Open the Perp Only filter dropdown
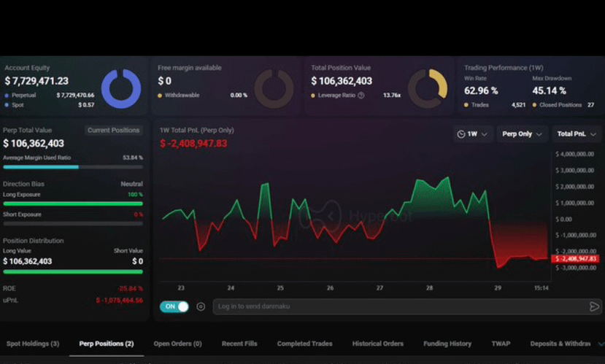 pyautogui.click(x=522, y=134)
